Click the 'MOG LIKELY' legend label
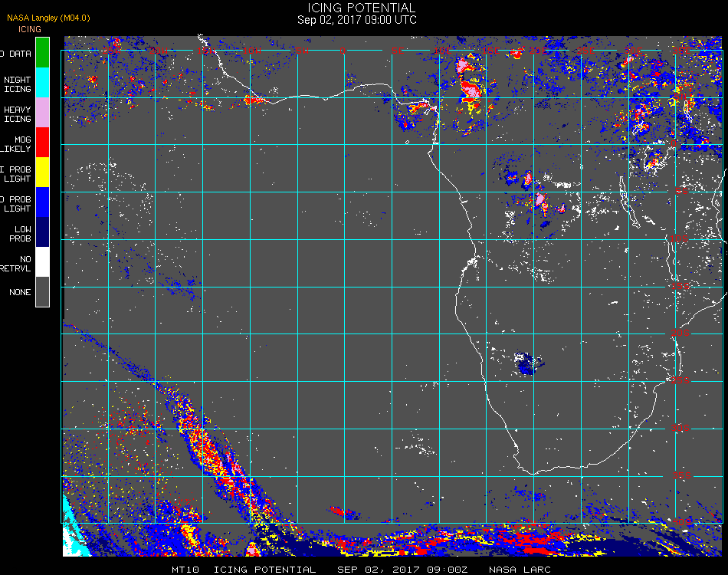 (x=16, y=144)
